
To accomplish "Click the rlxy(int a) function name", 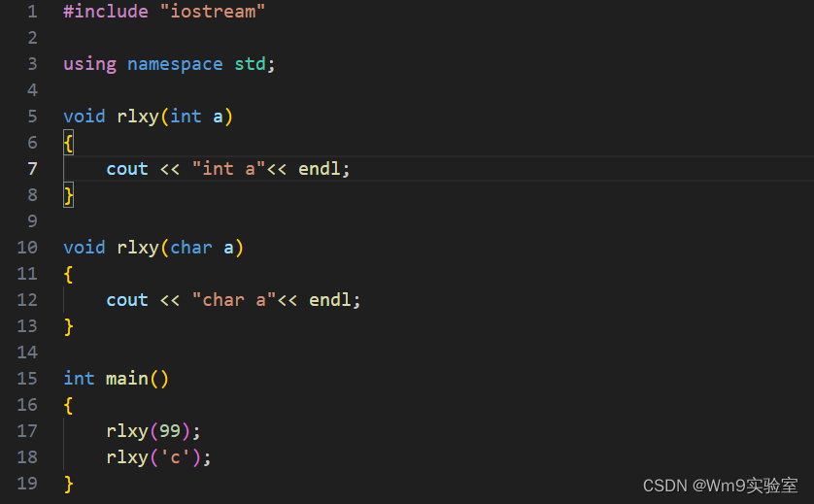I will click(x=138, y=117).
